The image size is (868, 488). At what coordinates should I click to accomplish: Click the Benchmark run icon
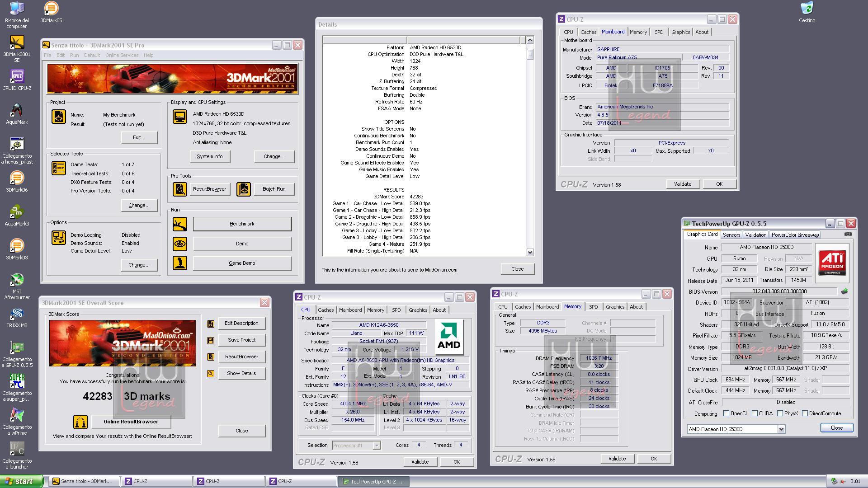(180, 224)
